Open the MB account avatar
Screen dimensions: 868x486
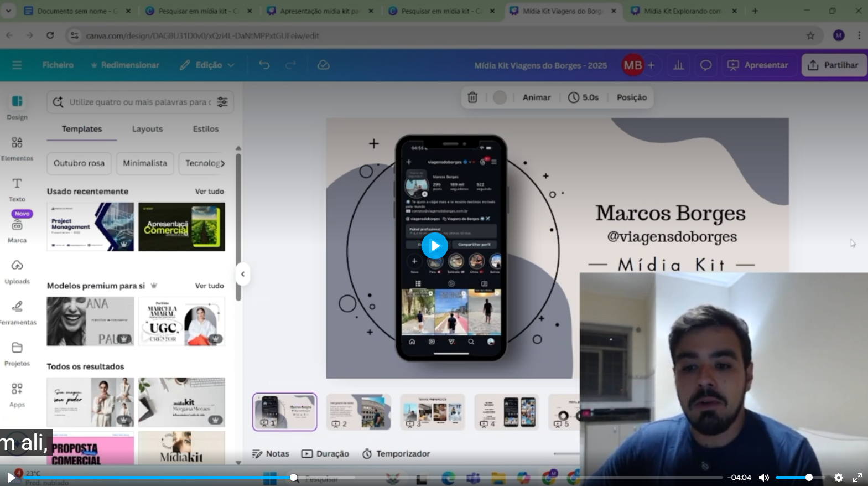point(633,65)
